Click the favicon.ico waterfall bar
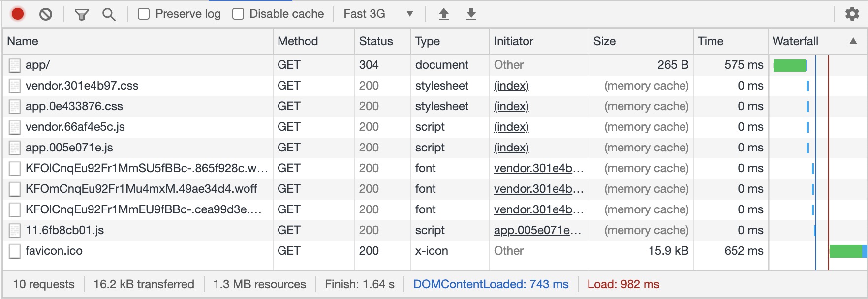This screenshot has height=299, width=868. [848, 251]
